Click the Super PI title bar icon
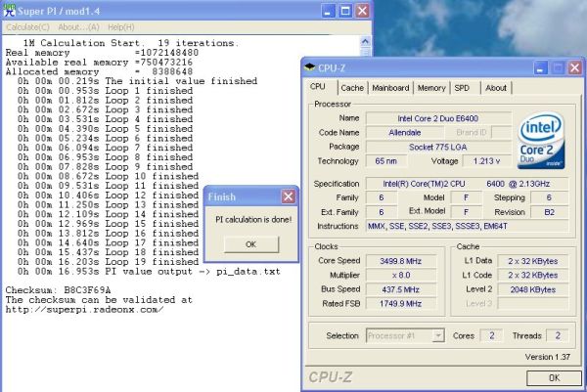The image size is (587, 392). [9, 11]
